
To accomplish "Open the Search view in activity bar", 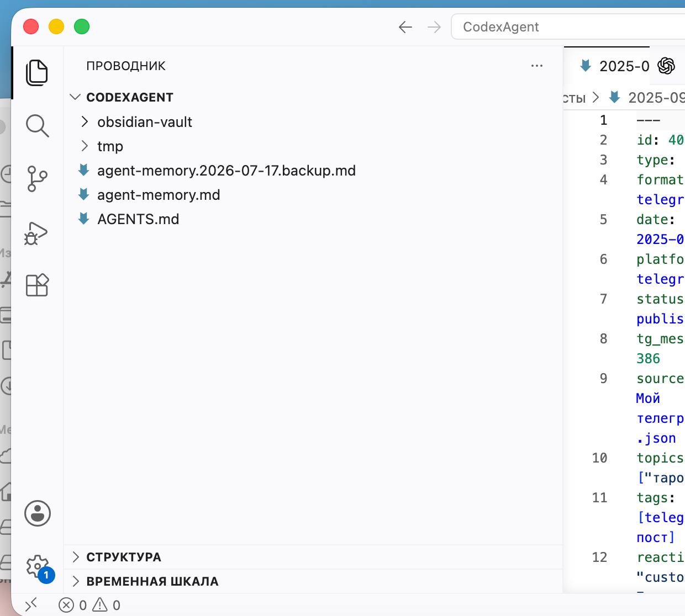I will coord(37,126).
